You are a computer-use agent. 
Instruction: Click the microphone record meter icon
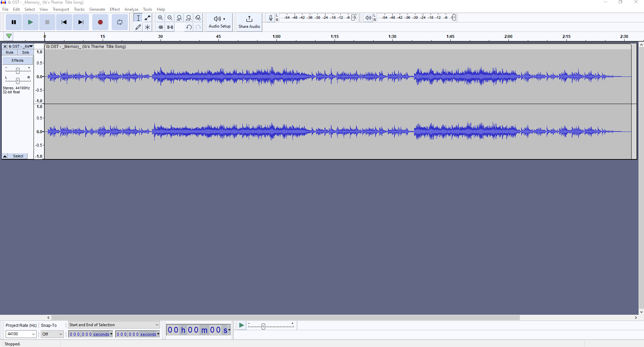[x=271, y=18]
